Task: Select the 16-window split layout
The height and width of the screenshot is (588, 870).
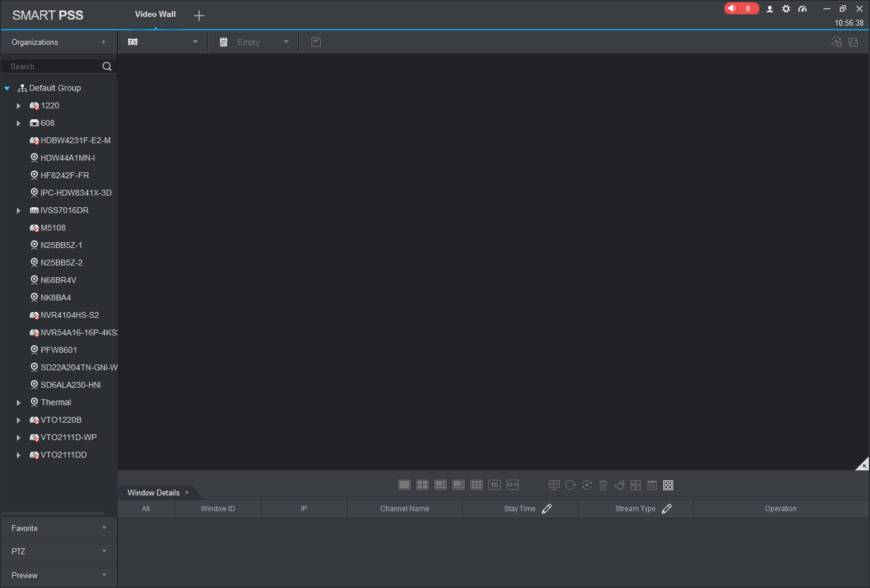Action: tap(494, 485)
